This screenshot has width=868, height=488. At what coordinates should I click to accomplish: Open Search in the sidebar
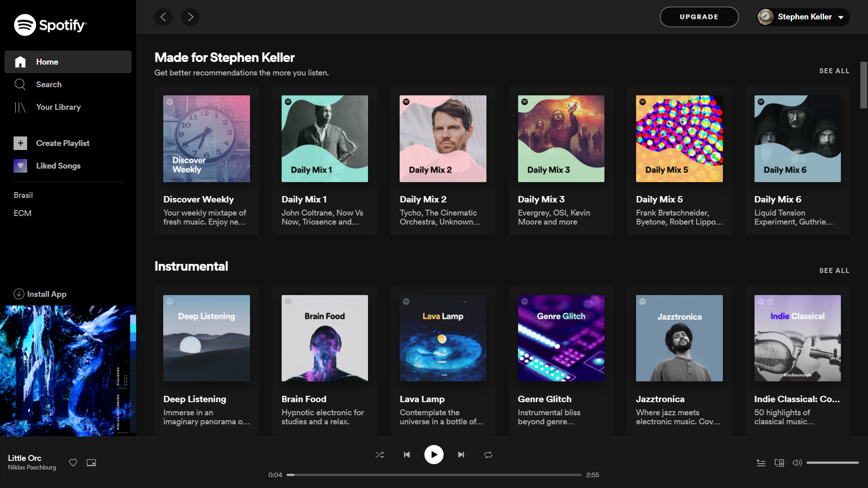[x=48, y=84]
